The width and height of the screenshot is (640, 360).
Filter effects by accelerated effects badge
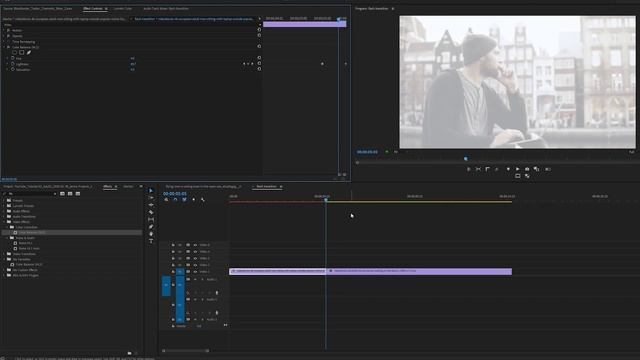point(62,194)
